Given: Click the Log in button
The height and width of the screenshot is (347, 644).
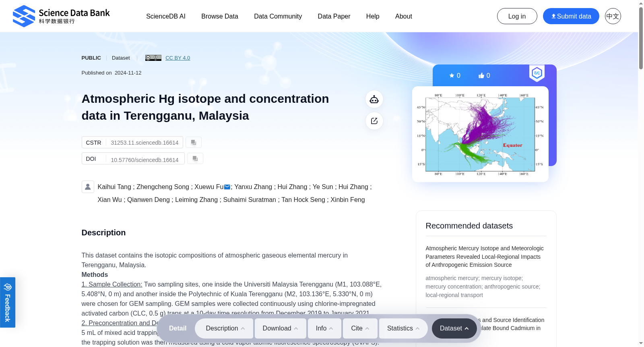Looking at the screenshot, I should click(x=517, y=16).
